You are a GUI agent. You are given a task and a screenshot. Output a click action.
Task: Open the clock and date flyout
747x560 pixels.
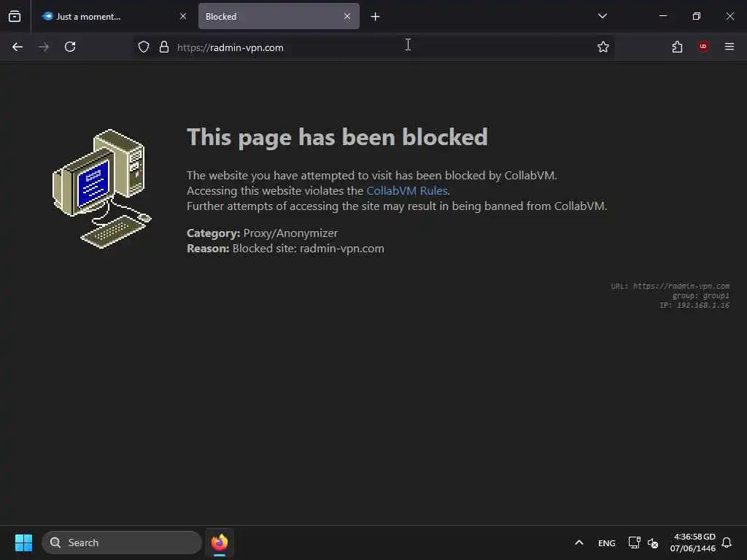[x=693, y=542]
